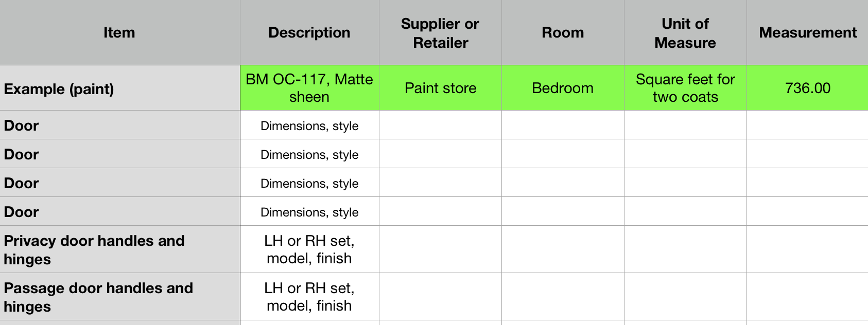Screen dimensions: 868x325
Task: Click the green Bedroom cell
Action: (563, 88)
